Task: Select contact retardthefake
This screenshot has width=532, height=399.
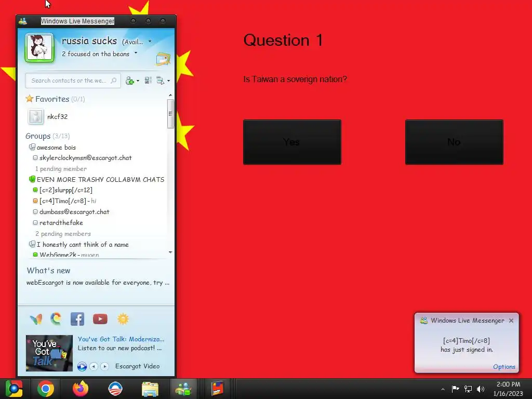Action: coord(61,222)
